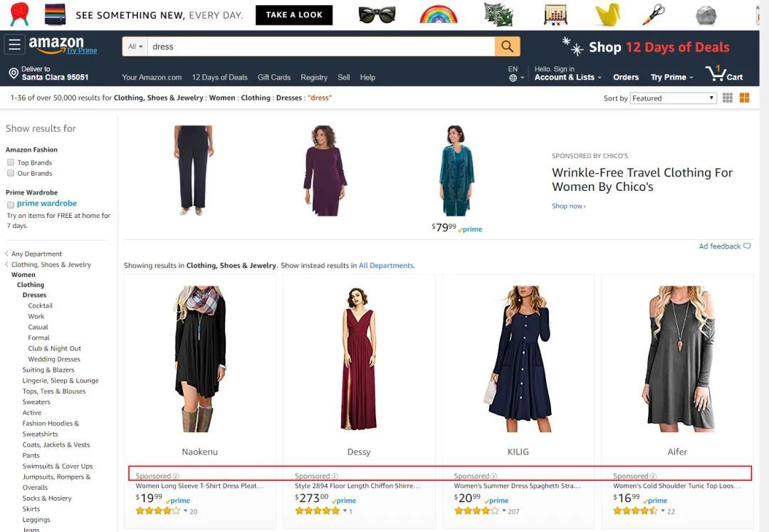Select Cocktail dresses category
The width and height of the screenshot is (769, 532).
(40, 306)
